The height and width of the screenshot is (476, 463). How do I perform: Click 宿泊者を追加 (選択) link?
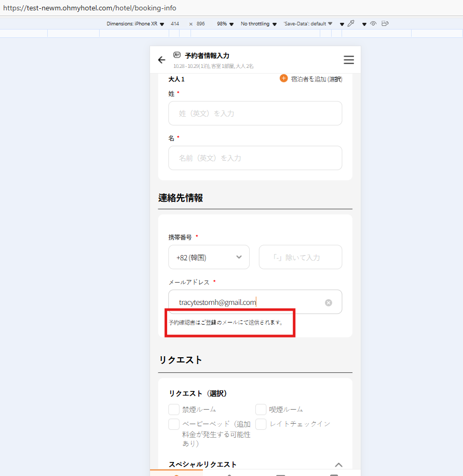point(317,79)
